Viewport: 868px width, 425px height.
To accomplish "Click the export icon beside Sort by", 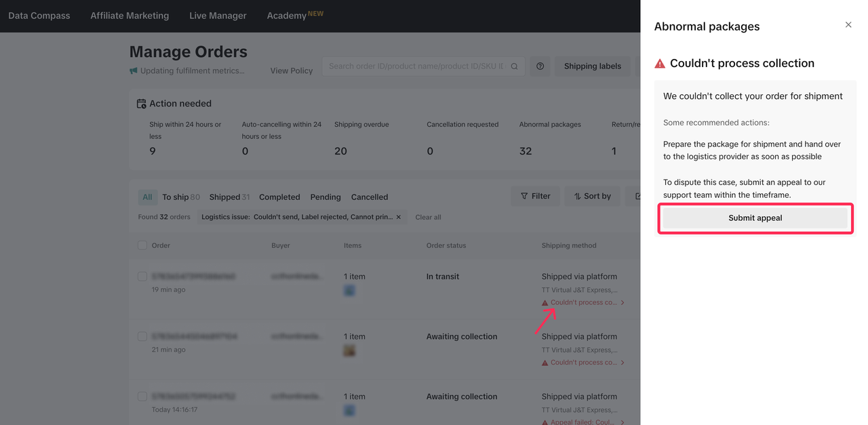I will click(x=636, y=197).
